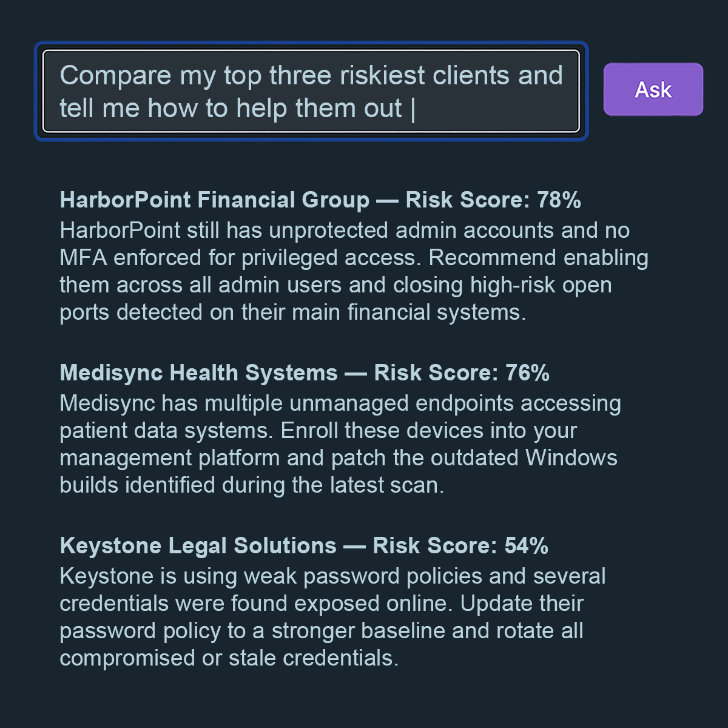
Task: Select the HarborPoint Financial Group heading
Action: [215, 200]
